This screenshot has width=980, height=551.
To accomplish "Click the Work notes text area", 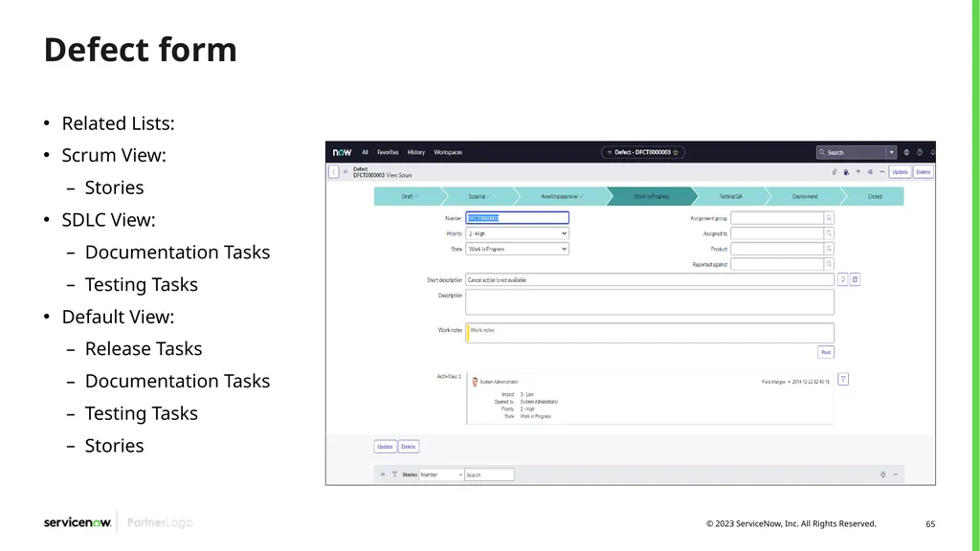I will point(650,333).
